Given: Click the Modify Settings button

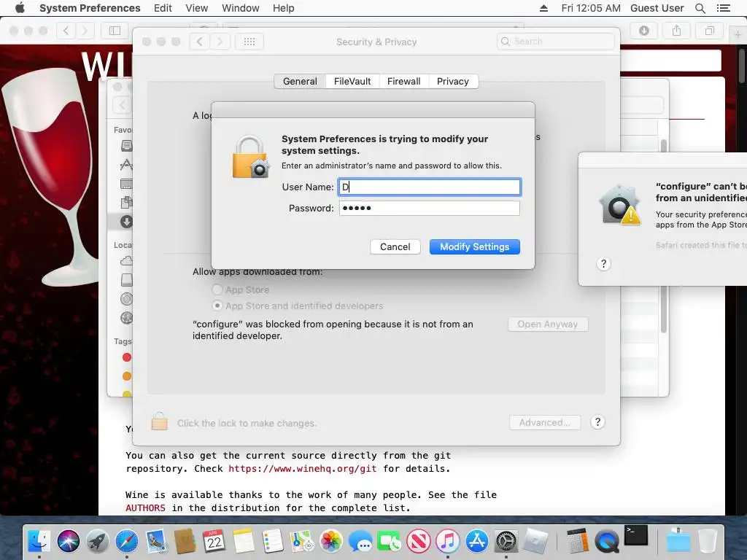Looking at the screenshot, I should pos(474,246).
